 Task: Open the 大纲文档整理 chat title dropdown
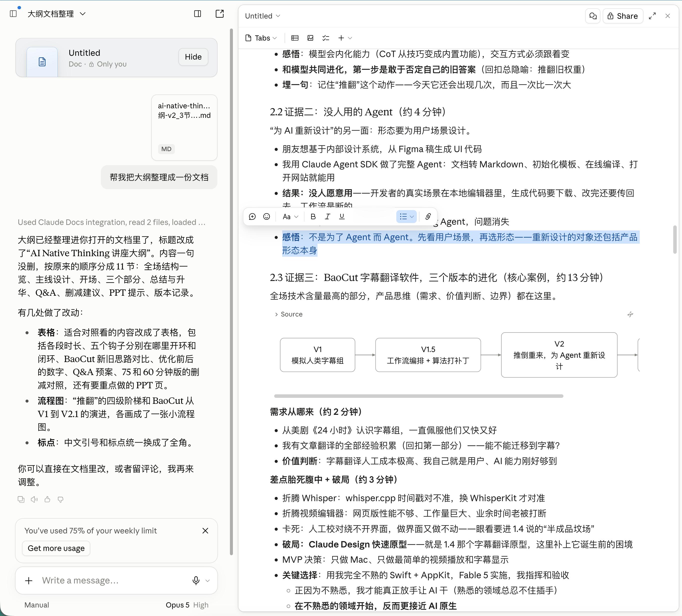coord(57,14)
